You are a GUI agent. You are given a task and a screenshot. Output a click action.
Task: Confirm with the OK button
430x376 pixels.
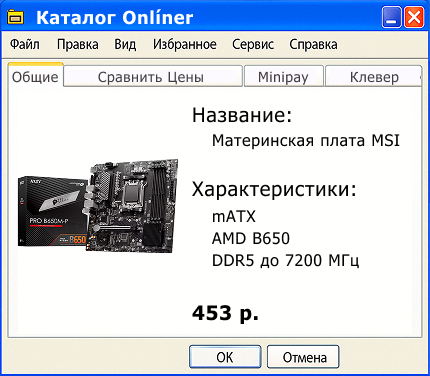point(225,357)
